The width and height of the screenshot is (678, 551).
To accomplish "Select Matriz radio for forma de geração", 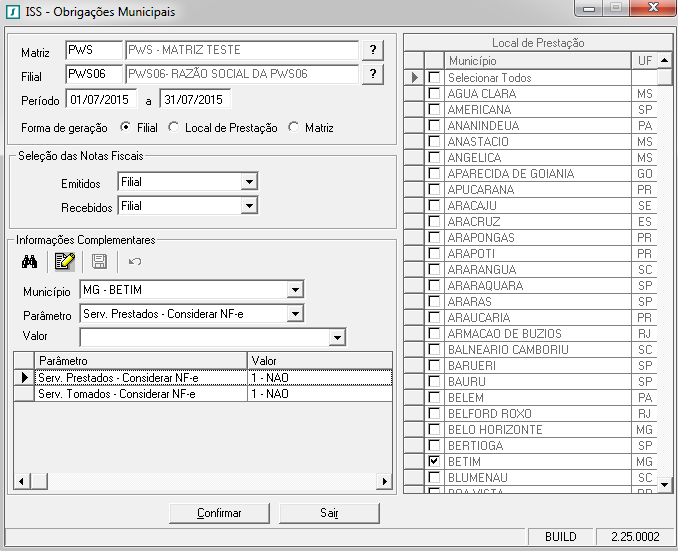I will click(294, 127).
